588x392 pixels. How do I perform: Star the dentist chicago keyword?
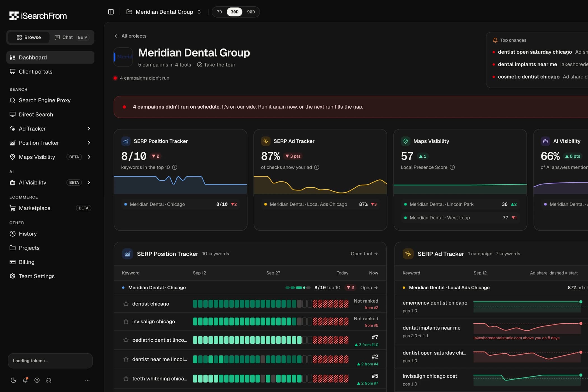[x=126, y=304]
